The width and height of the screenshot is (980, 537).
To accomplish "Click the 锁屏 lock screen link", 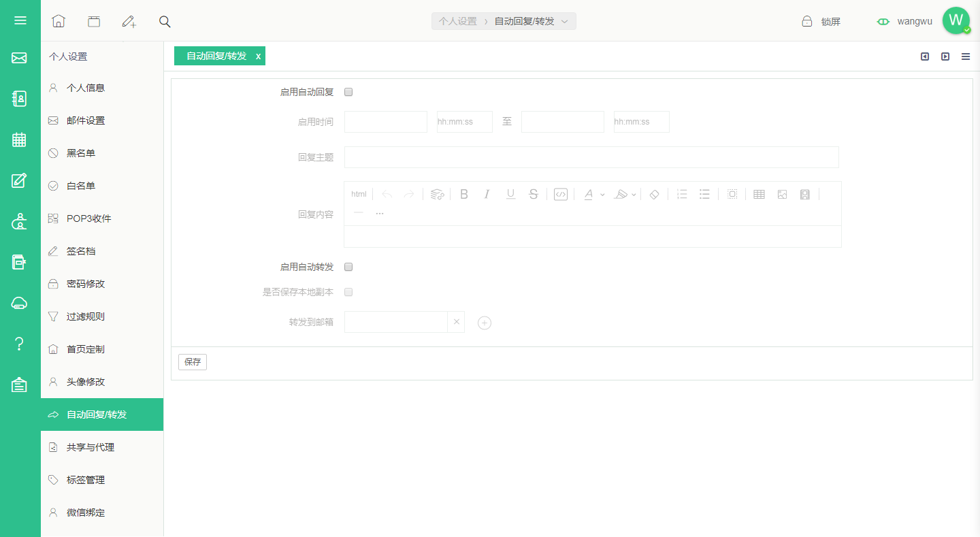I will (x=821, y=21).
